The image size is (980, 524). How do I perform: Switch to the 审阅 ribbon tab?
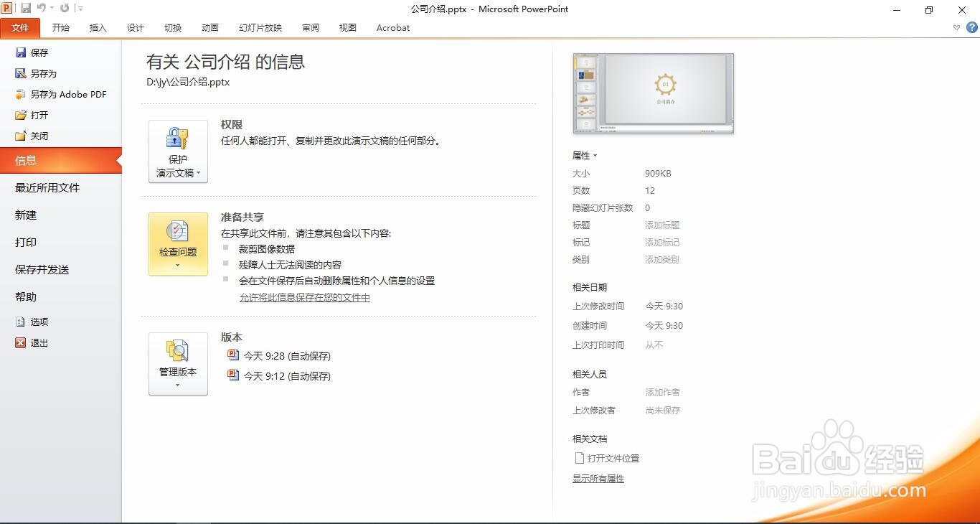point(311,28)
